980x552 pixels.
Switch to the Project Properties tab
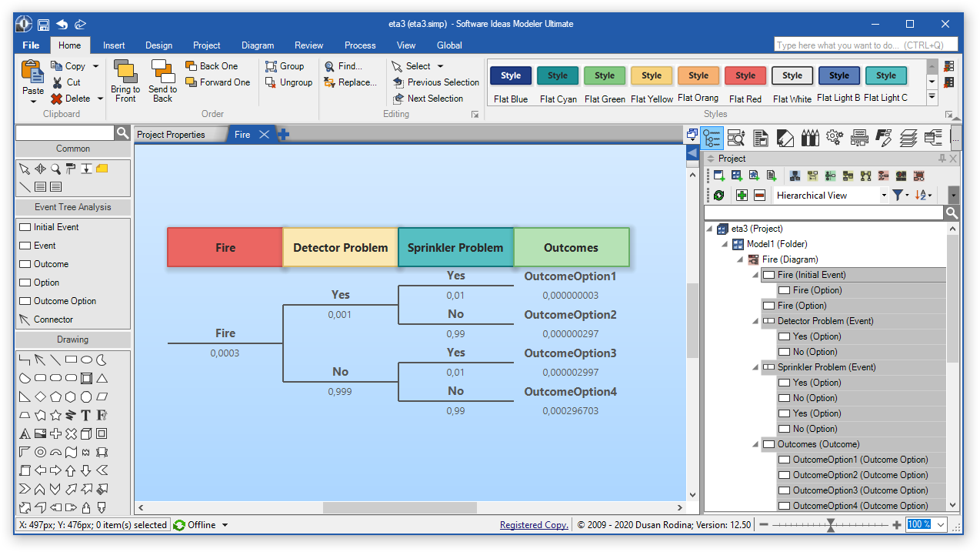(171, 135)
